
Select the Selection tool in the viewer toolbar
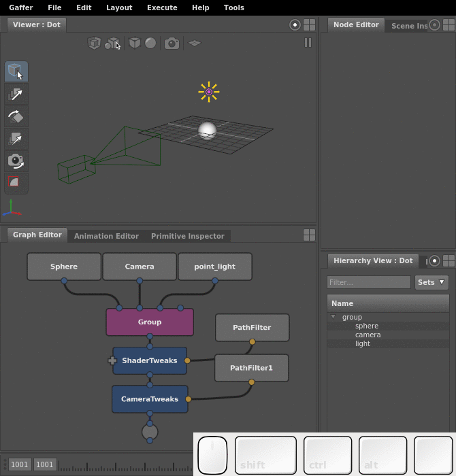pyautogui.click(x=16, y=71)
